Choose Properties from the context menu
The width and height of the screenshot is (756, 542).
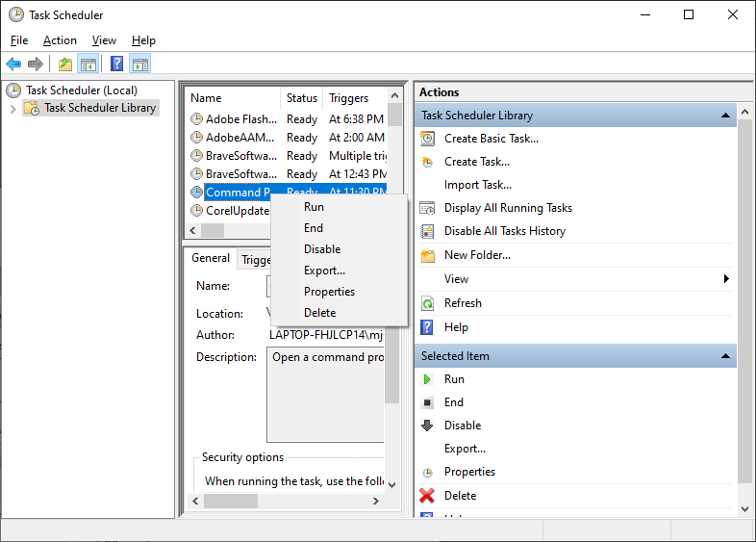click(x=329, y=292)
